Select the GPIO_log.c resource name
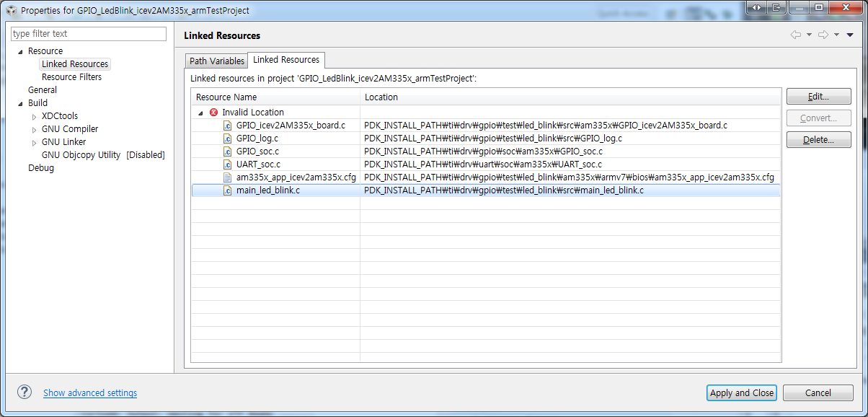 point(257,139)
